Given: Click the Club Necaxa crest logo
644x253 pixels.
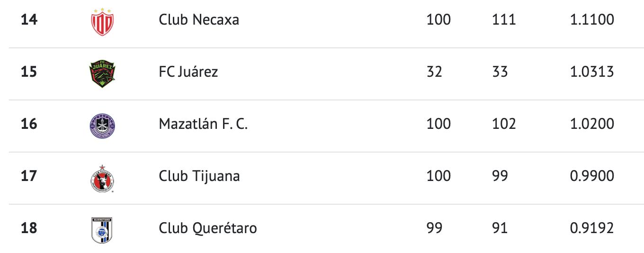Looking at the screenshot, I should click(x=102, y=22).
